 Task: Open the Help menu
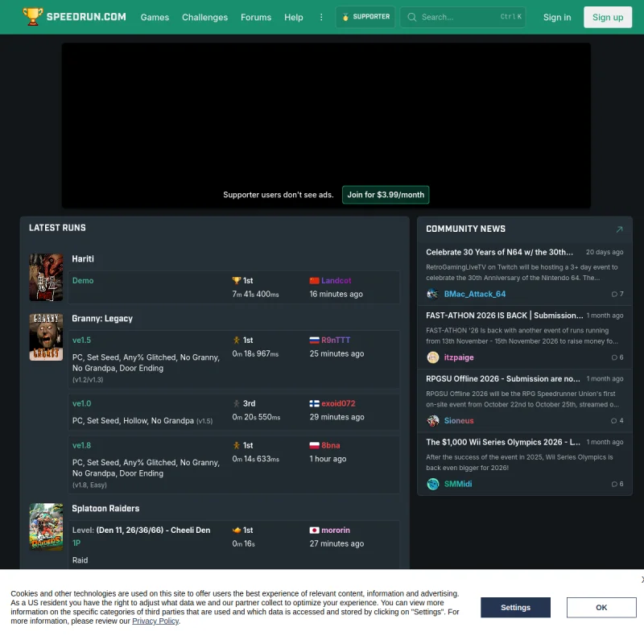pyautogui.click(x=293, y=17)
